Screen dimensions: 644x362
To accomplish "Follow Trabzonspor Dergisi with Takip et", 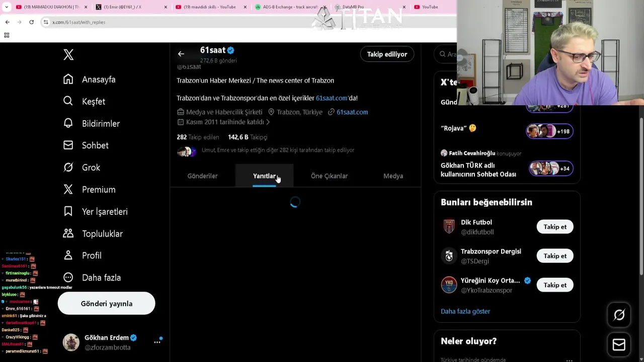I will coord(555,256).
